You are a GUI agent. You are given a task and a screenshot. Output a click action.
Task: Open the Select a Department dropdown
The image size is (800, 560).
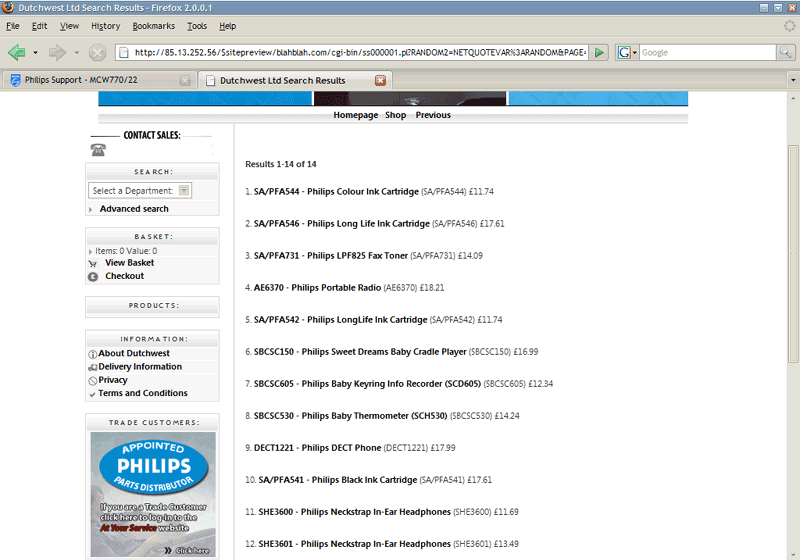[x=140, y=190]
